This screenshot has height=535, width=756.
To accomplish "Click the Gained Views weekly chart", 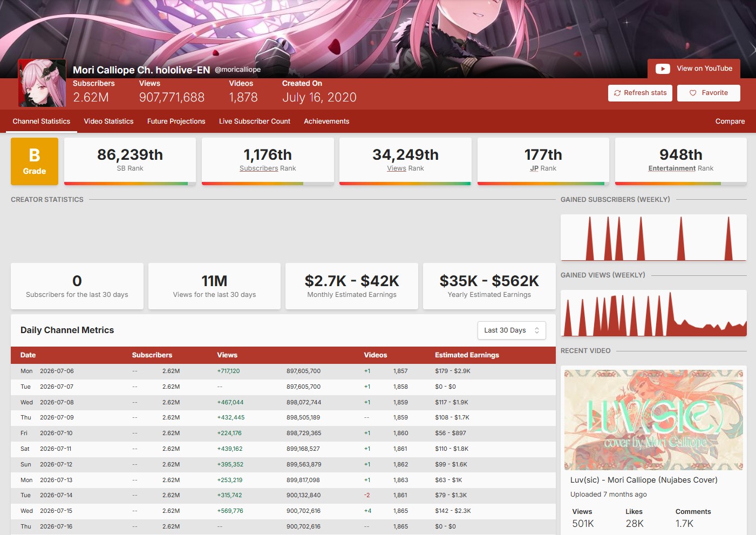I will 653,313.
